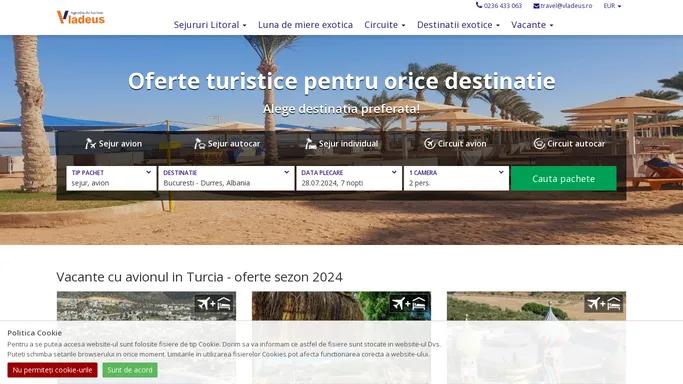The width and height of the screenshot is (683, 384).
Task: Switch to Circuit avion tab
Action: pyautogui.click(x=455, y=144)
